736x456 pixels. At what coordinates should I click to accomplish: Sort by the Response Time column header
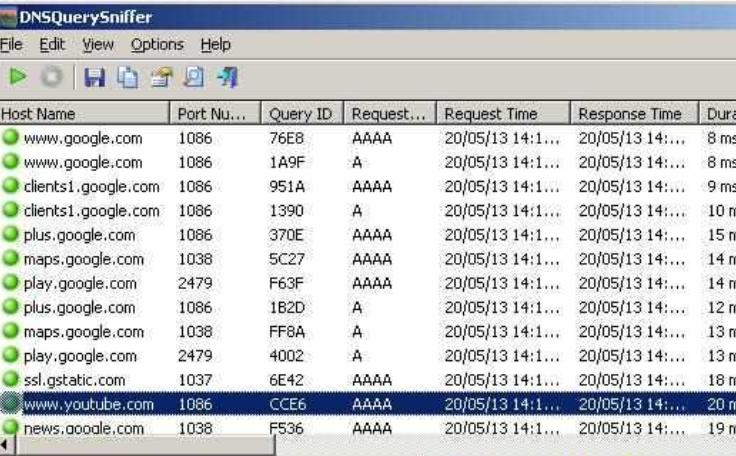pyautogui.click(x=634, y=114)
